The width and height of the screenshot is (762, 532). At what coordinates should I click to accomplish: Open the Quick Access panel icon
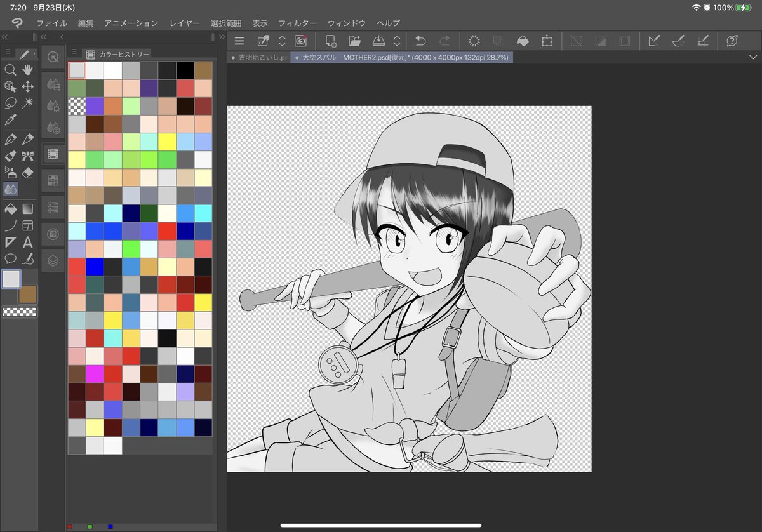(53, 57)
